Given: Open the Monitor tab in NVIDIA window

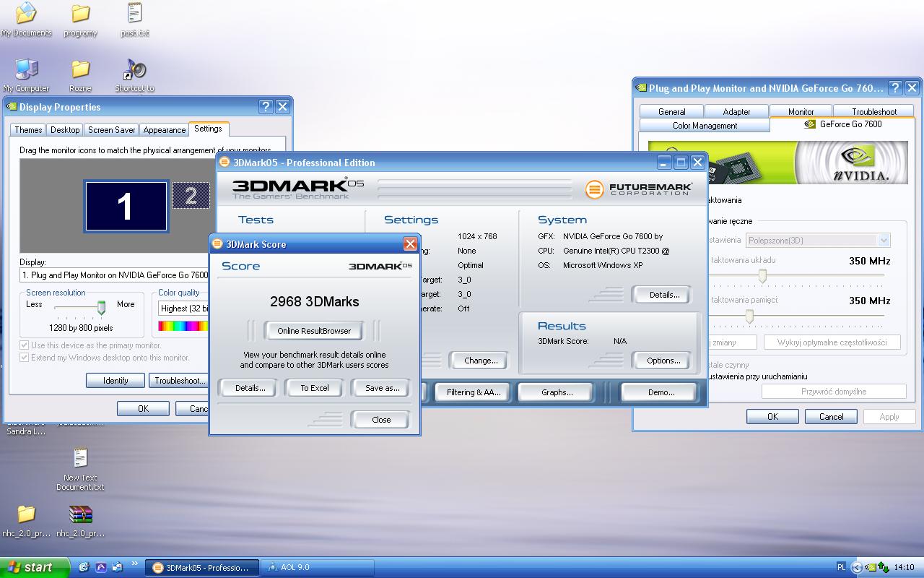Looking at the screenshot, I should click(x=801, y=111).
